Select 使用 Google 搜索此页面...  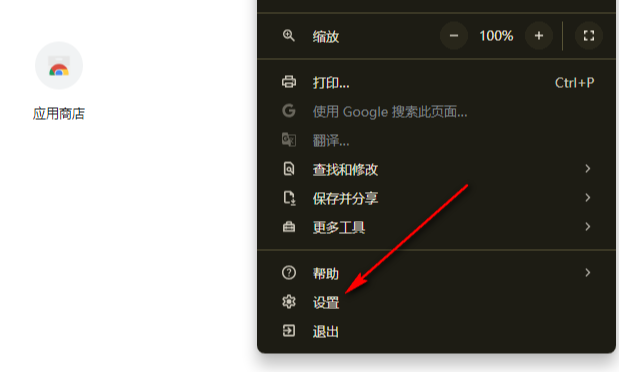pyautogui.click(x=437, y=112)
